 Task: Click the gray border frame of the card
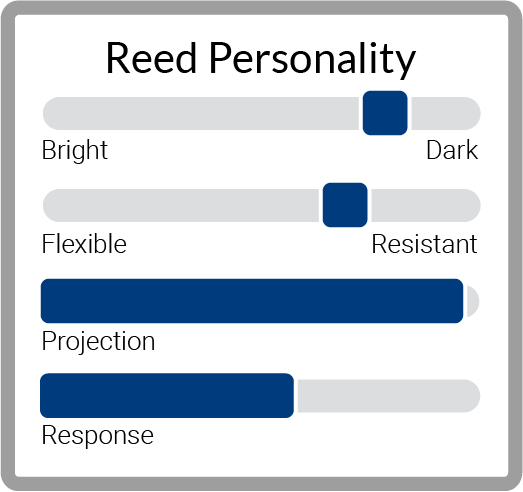7,246
